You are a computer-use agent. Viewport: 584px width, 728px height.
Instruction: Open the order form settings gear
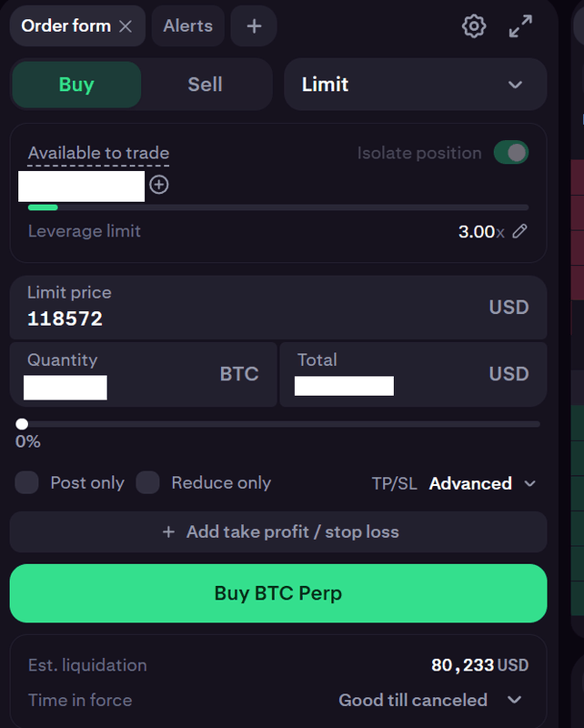tap(474, 26)
